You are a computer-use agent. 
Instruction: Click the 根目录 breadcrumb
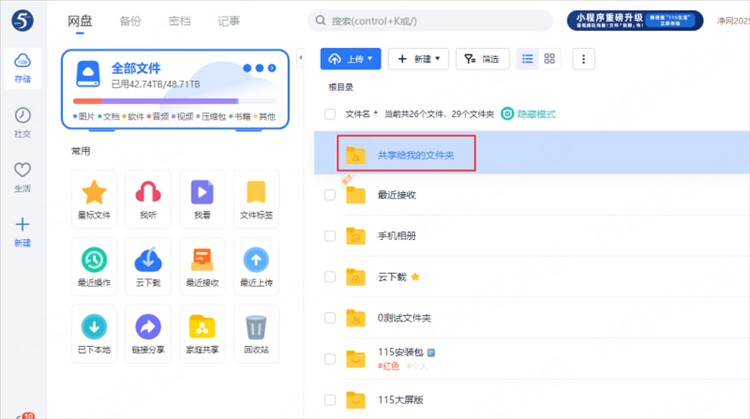pos(341,87)
